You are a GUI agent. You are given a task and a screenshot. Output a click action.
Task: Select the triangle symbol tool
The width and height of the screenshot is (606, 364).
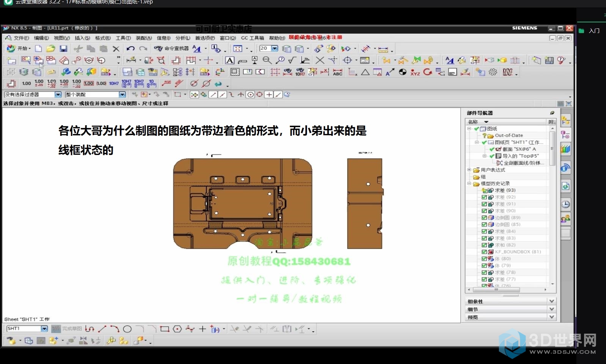(x=365, y=72)
